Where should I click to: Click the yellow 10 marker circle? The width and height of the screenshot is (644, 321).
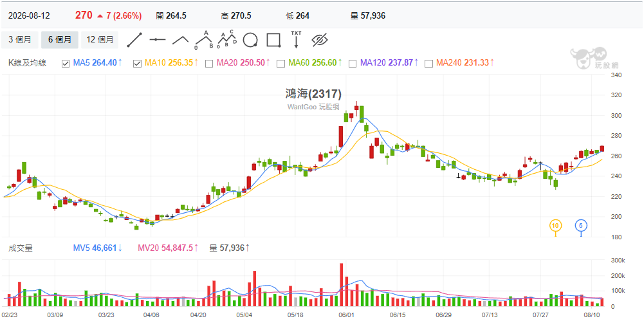click(x=555, y=225)
